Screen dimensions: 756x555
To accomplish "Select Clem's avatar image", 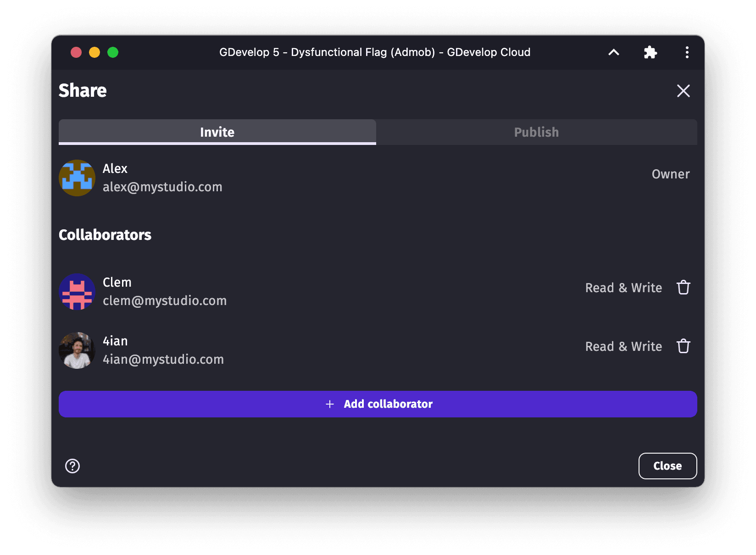I will (x=77, y=292).
